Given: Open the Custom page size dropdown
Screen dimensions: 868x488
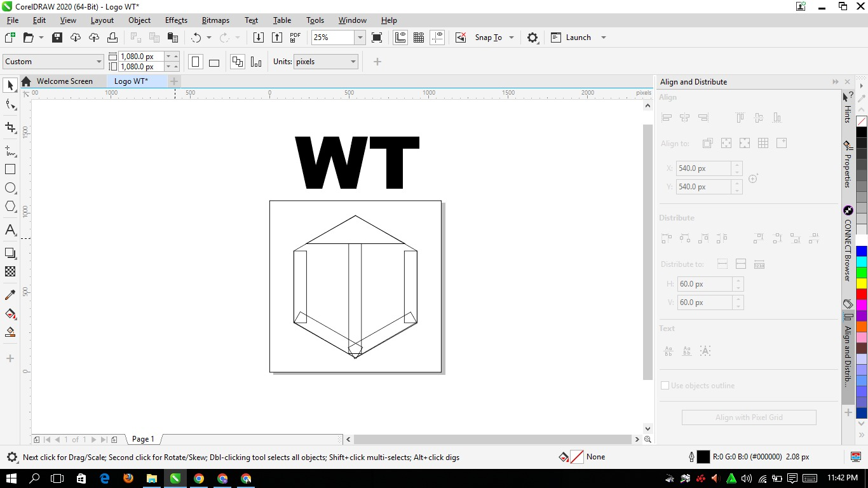Looking at the screenshot, I should click(98, 62).
